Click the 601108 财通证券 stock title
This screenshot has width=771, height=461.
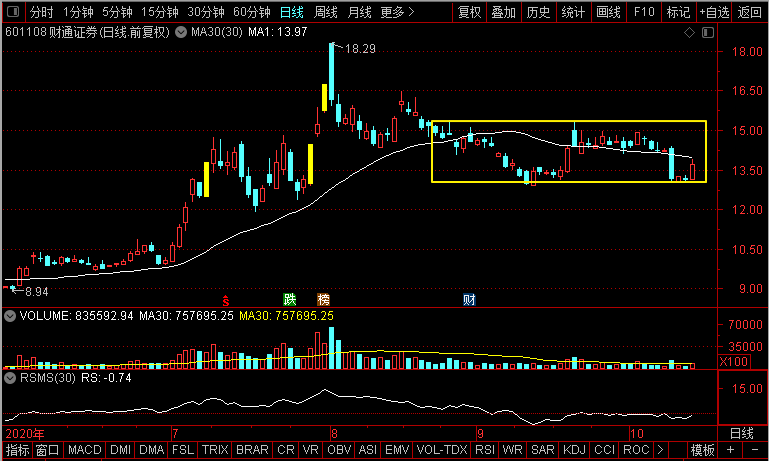(x=88, y=32)
